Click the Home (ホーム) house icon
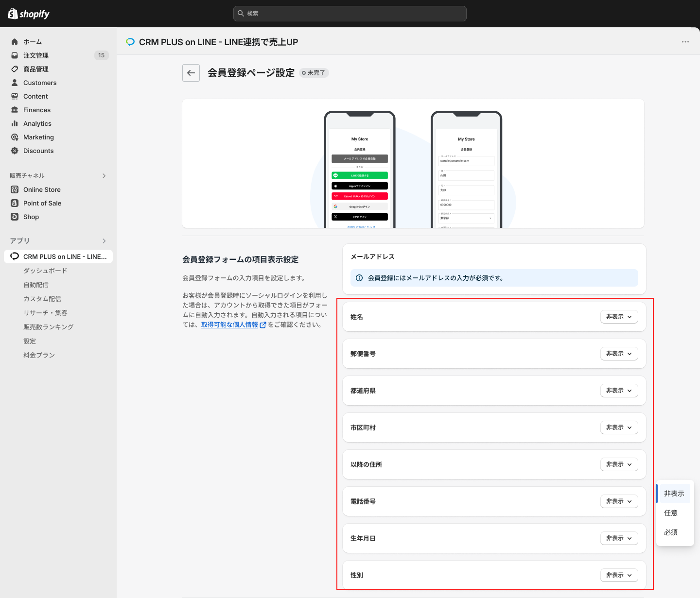Image resolution: width=700 pixels, height=598 pixels. click(15, 42)
